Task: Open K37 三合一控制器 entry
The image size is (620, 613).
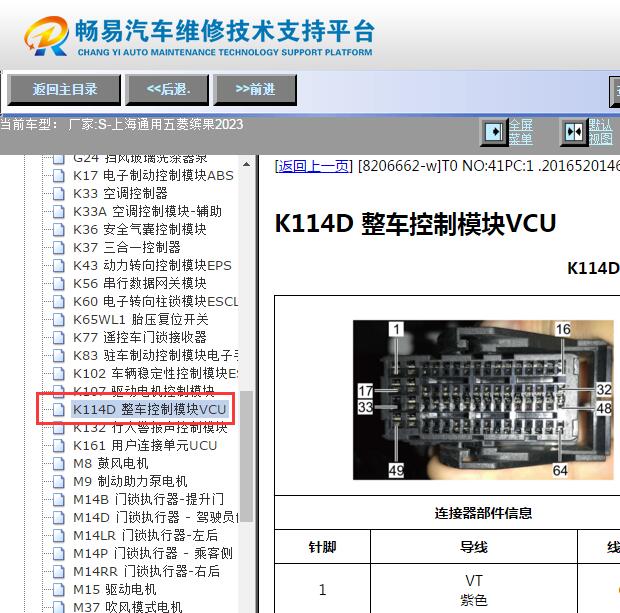Action: [x=127, y=248]
